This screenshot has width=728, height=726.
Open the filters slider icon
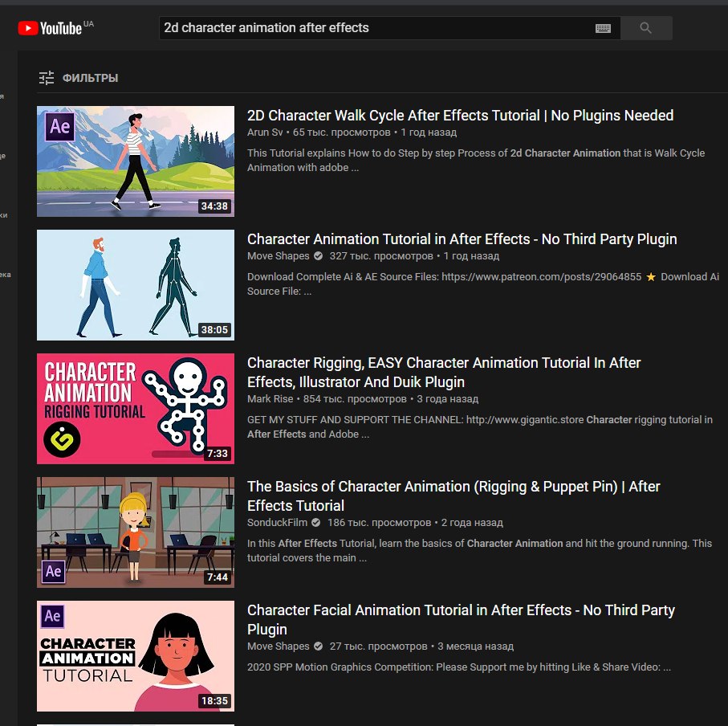(47, 78)
